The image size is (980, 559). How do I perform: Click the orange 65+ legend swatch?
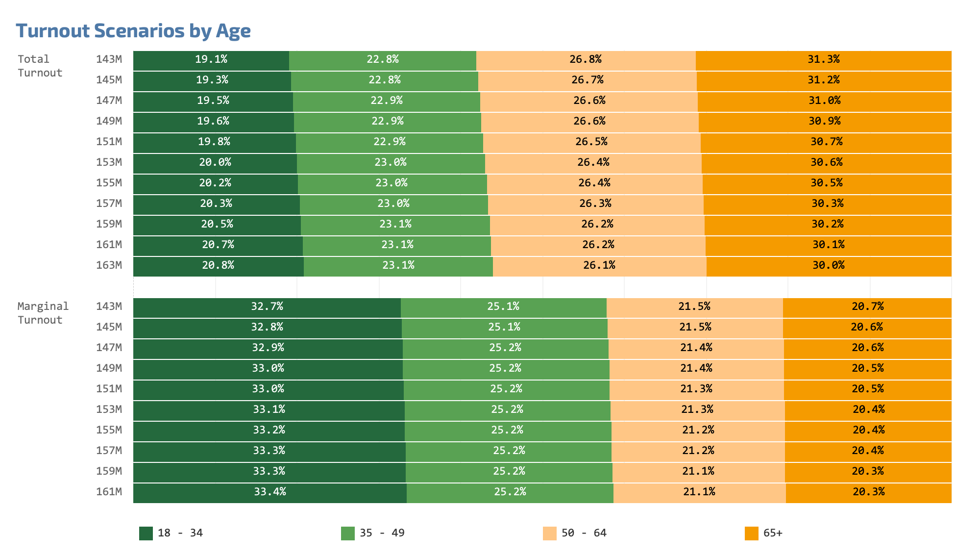coord(751,534)
